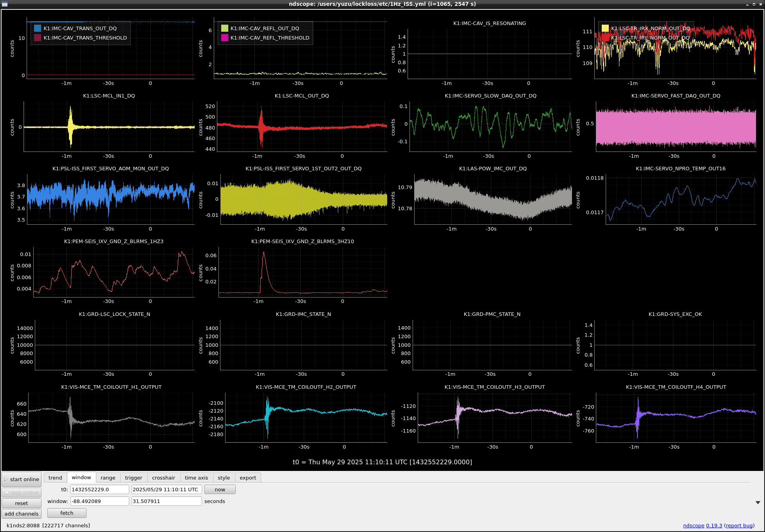Click the K1:PSL-ISS_FIRST_SERVO_AOM_MON_OUT_DQ title

pos(111,168)
